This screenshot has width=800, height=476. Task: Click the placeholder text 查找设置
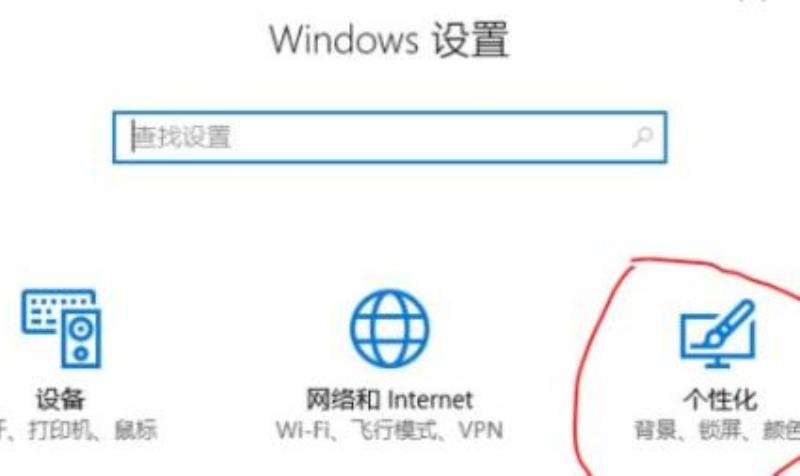click(182, 137)
